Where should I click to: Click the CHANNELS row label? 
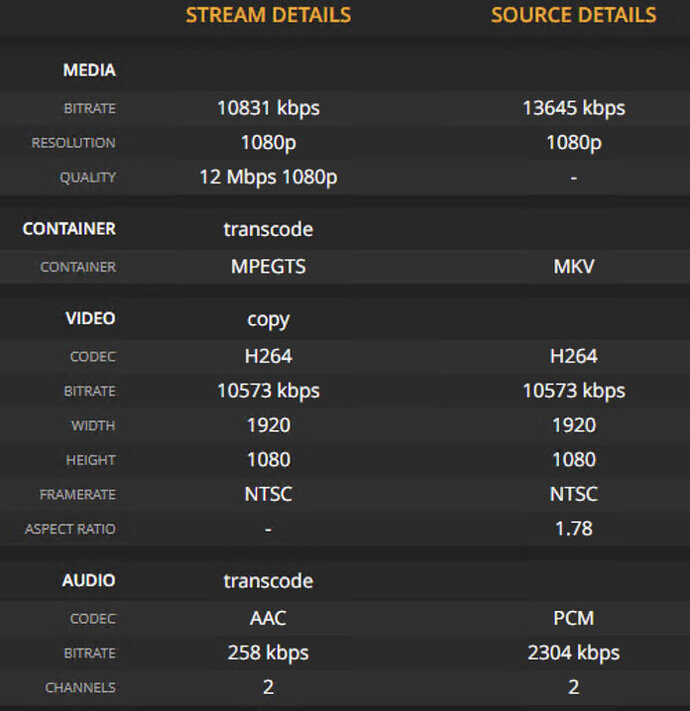pos(80,688)
